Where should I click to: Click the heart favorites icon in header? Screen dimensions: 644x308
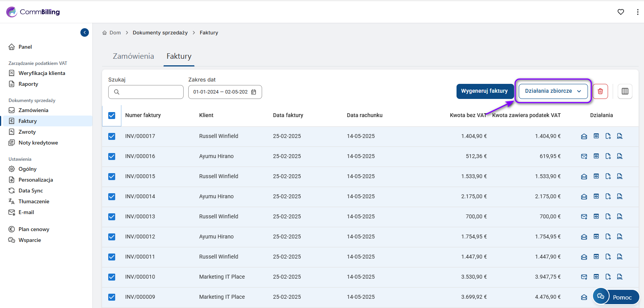pos(621,12)
